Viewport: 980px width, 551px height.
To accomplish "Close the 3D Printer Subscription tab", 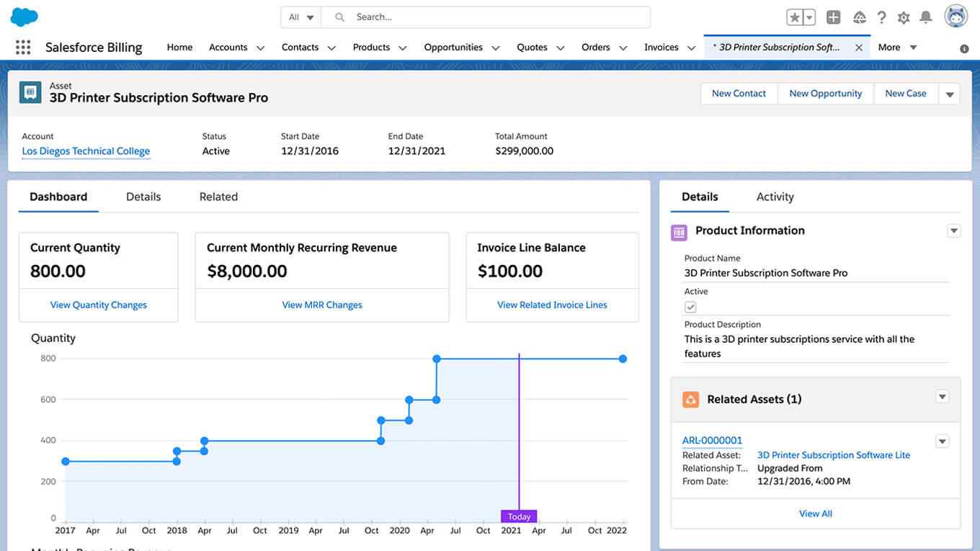I will coord(859,48).
